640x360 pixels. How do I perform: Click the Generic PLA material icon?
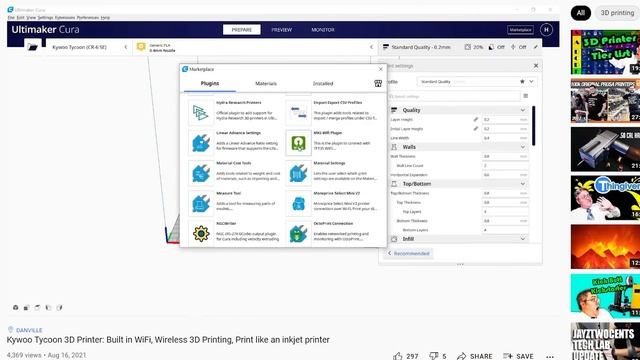click(x=141, y=47)
